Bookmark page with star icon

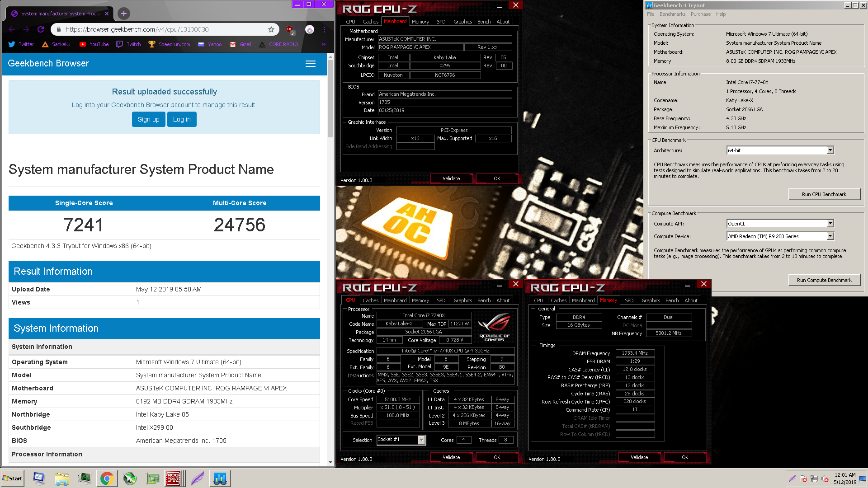[271, 29]
